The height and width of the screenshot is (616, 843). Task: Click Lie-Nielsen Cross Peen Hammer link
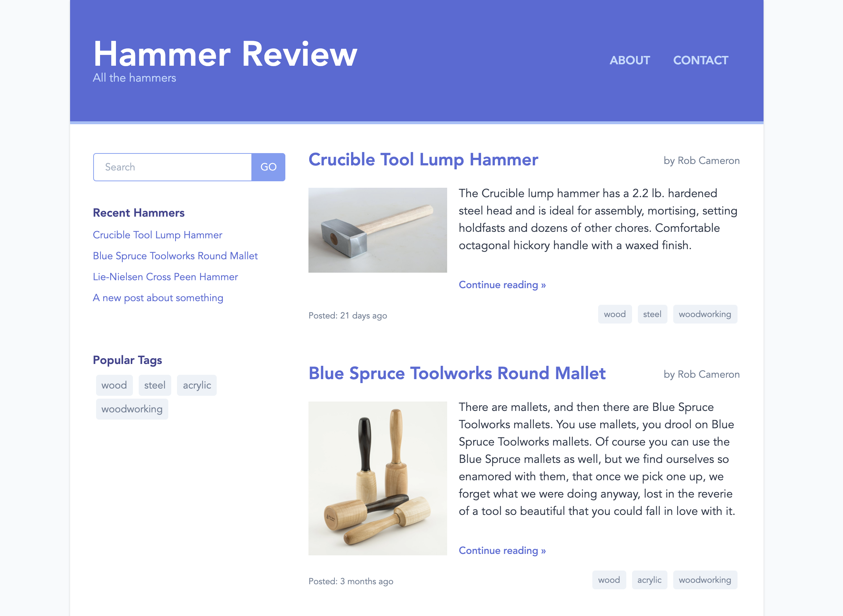[165, 276]
